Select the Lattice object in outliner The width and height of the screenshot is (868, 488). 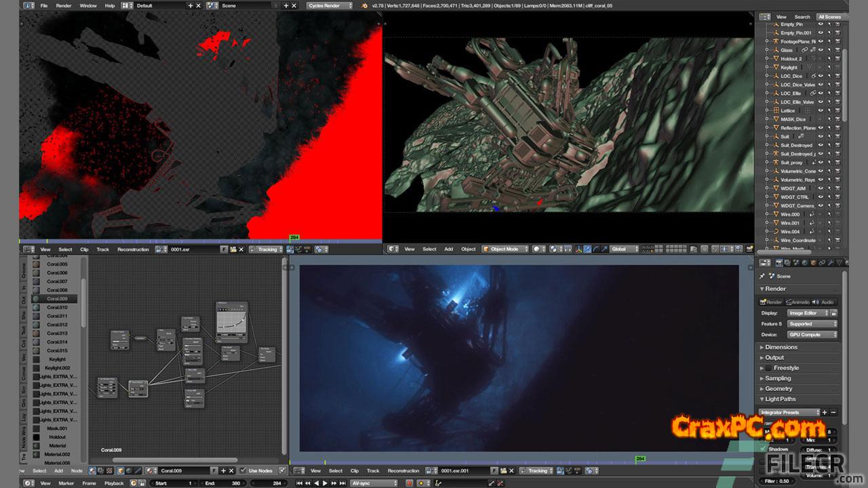tap(787, 110)
